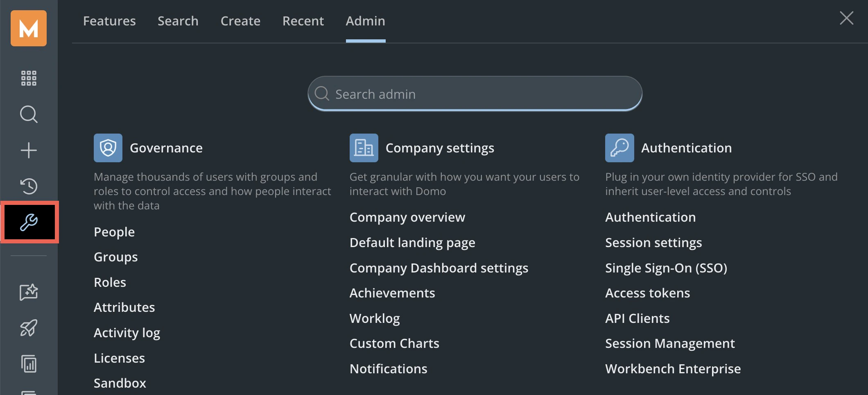Open the apps grid icon in sidebar
The image size is (868, 395).
29,78
